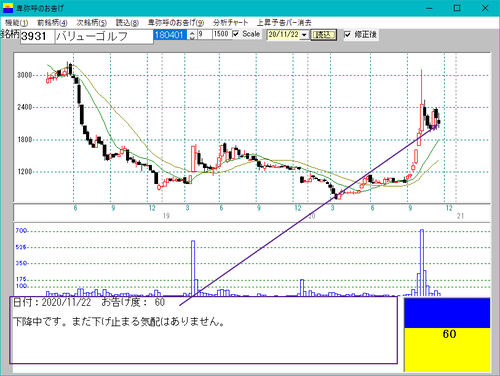Click the stock name field バリューゴルフ
Image resolution: width=500 pixels, height=376 pixels.
(x=104, y=36)
